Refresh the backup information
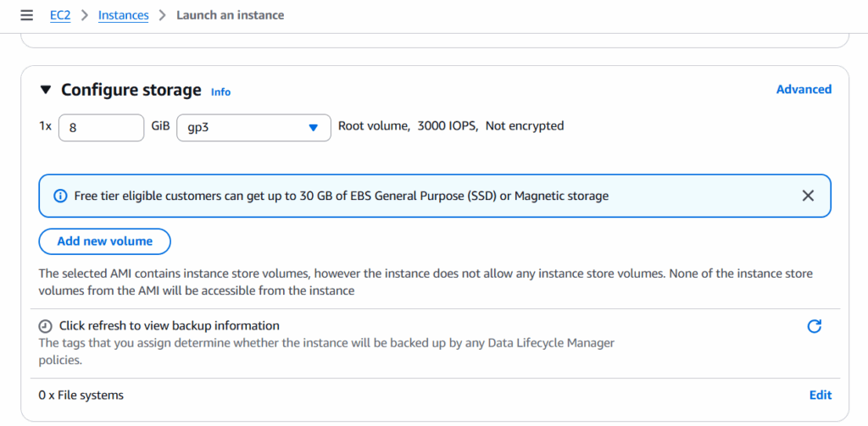Screen dimensions: 868x426 coord(814,326)
